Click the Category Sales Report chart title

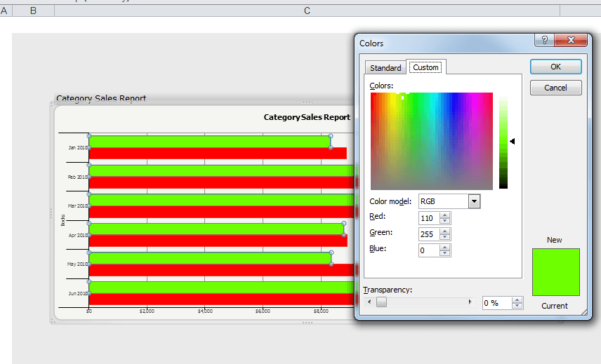click(x=307, y=117)
